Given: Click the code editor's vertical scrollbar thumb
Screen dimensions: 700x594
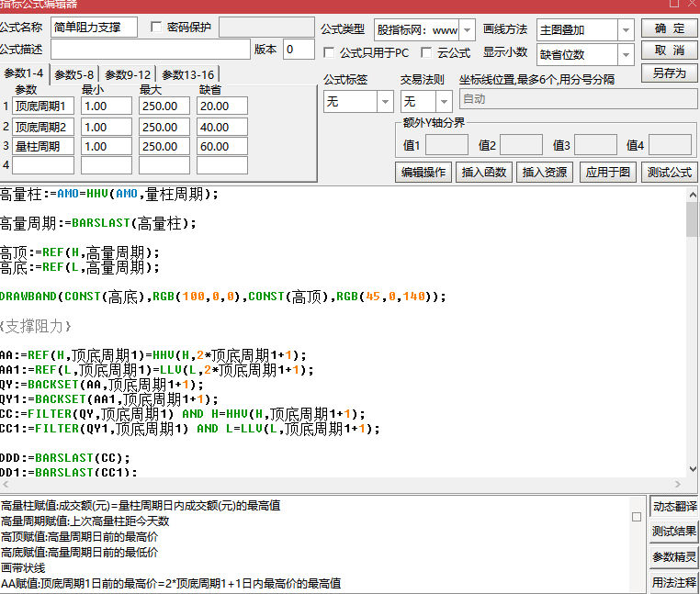Looking at the screenshot, I should tap(693, 220).
